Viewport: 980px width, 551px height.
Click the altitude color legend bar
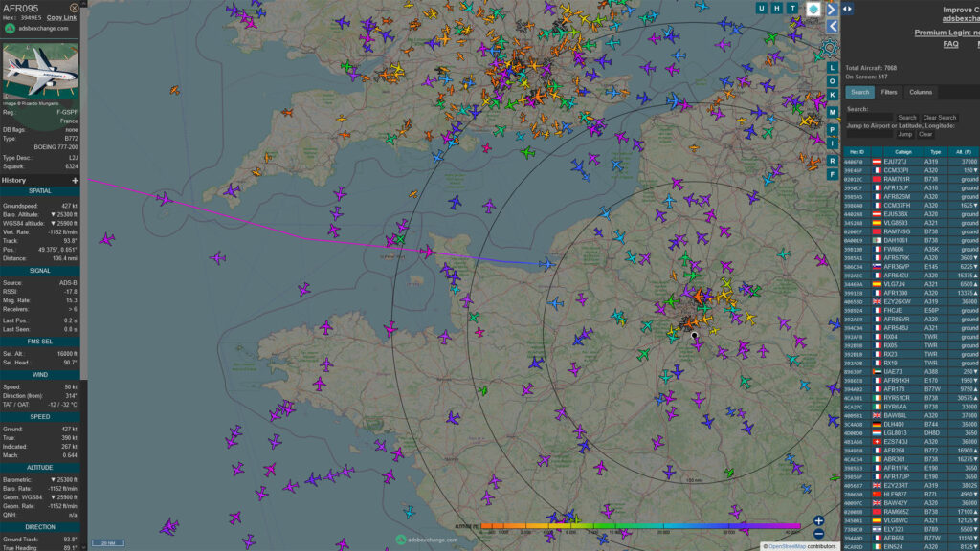pyautogui.click(x=640, y=526)
